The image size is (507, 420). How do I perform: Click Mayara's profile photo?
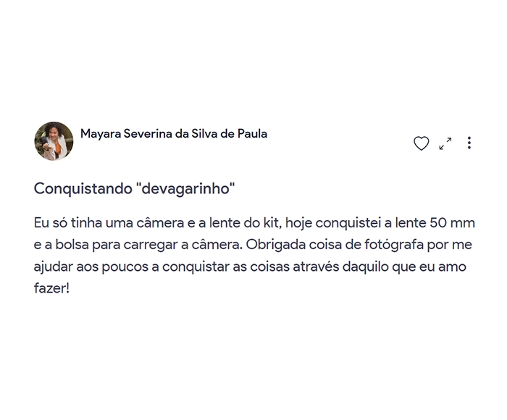(54, 140)
